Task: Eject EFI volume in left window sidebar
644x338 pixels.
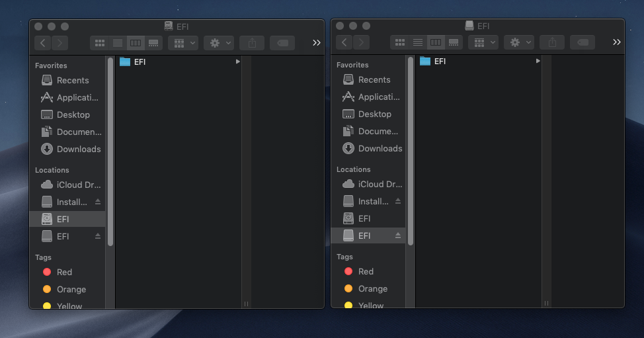Action: [x=98, y=236]
